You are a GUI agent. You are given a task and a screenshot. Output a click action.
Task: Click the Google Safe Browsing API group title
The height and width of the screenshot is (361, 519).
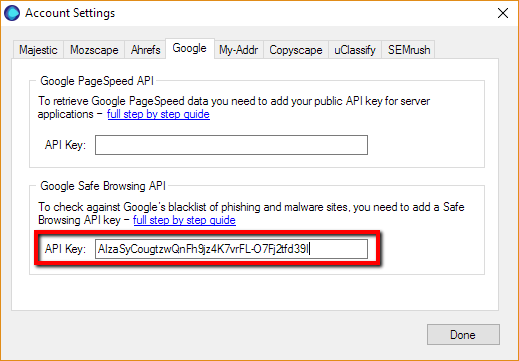click(103, 186)
